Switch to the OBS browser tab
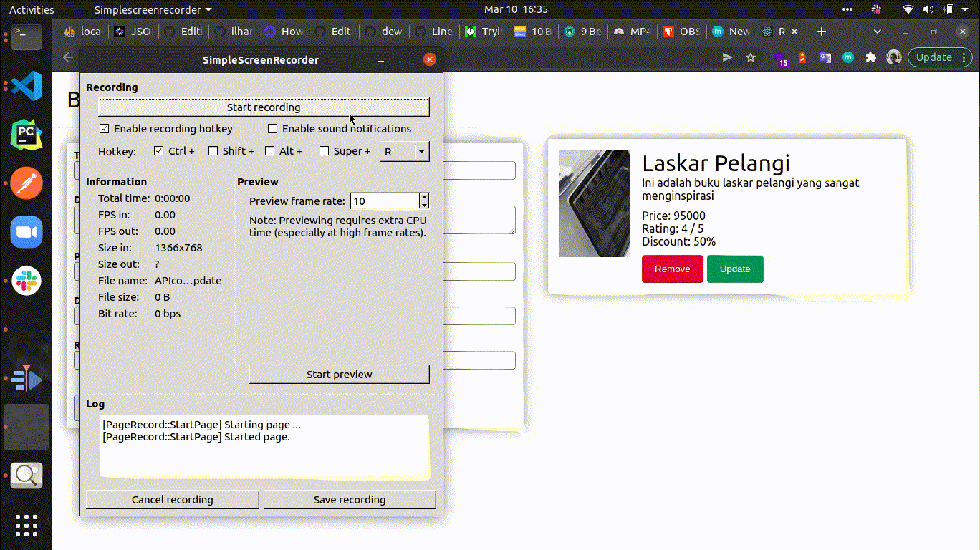Image resolution: width=980 pixels, height=550 pixels. (681, 32)
